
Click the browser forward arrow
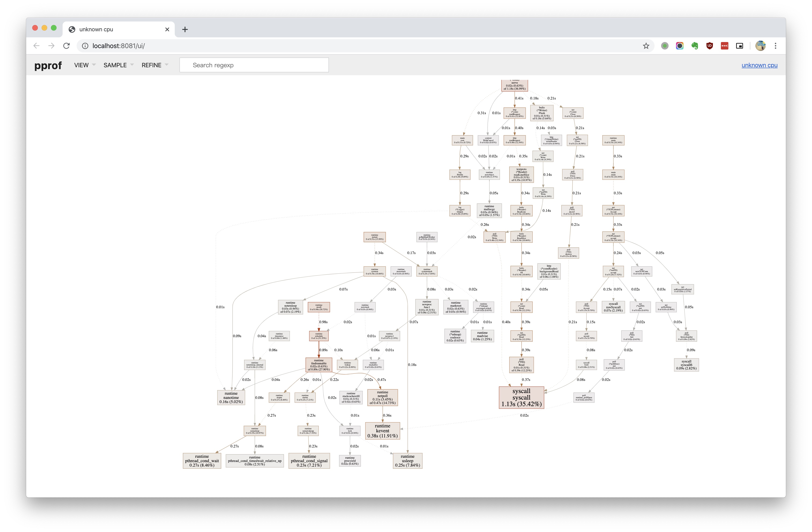(52, 46)
